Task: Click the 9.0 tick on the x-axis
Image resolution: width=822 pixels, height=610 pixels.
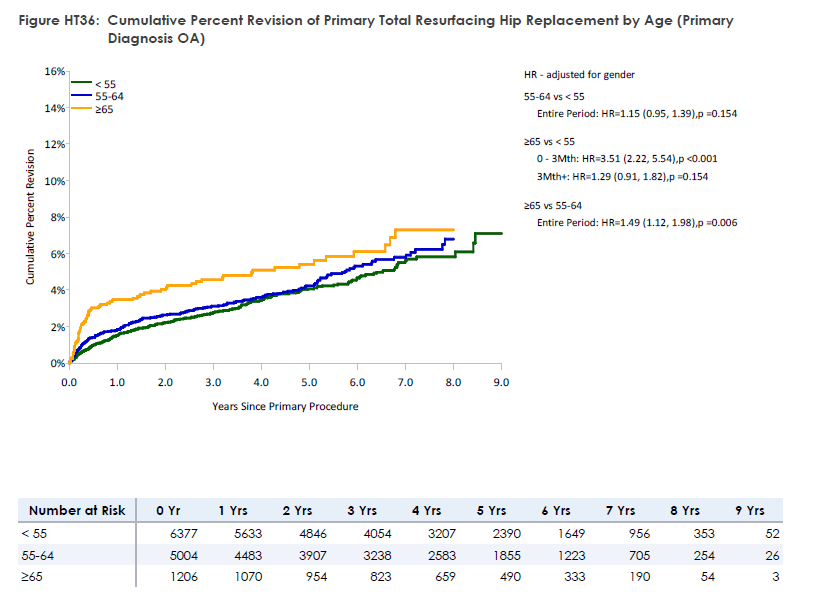Action: click(x=502, y=382)
